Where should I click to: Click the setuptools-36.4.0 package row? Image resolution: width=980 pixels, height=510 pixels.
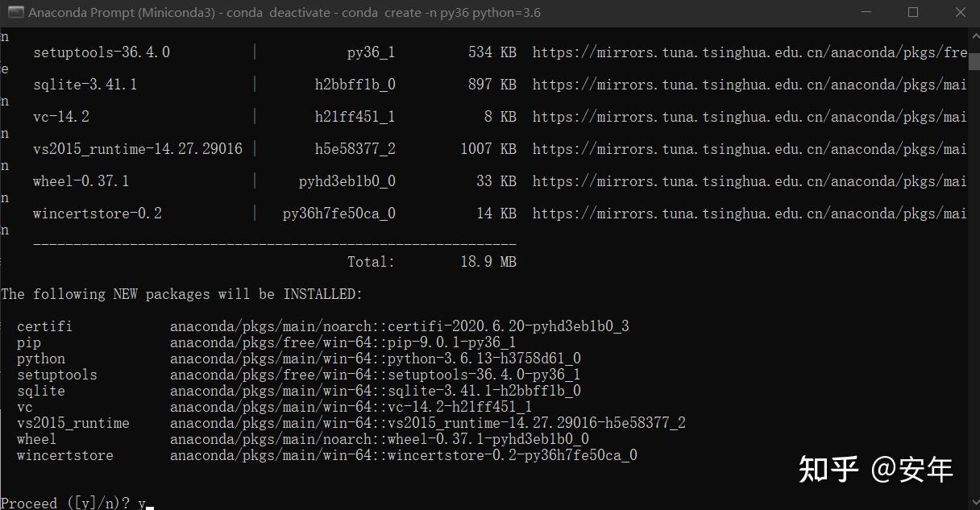click(x=500, y=52)
